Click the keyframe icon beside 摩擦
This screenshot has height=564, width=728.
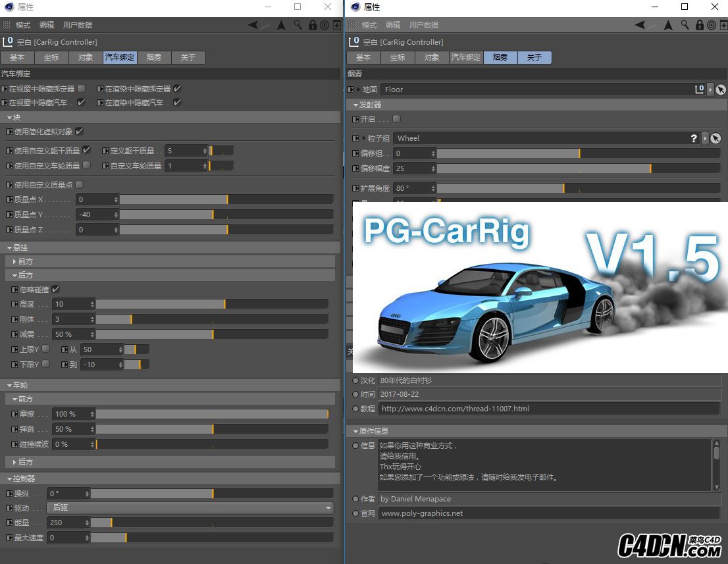[x=15, y=413]
